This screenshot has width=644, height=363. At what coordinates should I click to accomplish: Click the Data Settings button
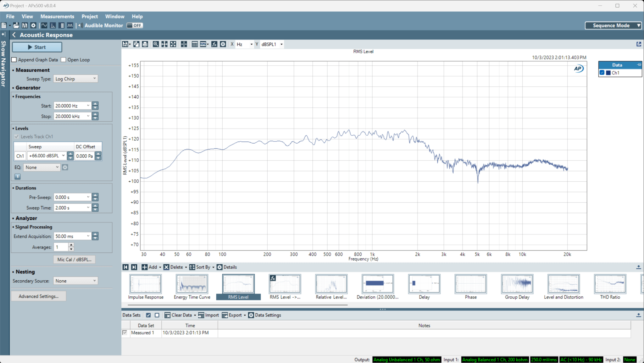tap(264, 315)
